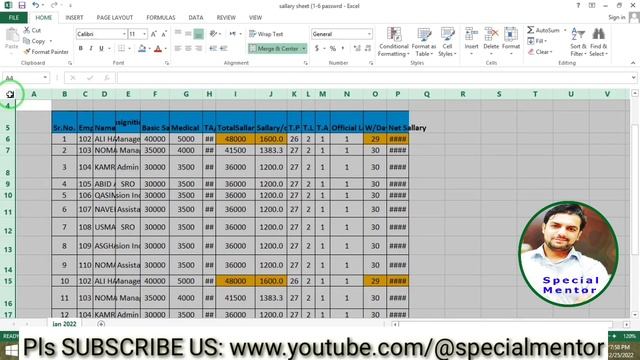Undo the last action
Screen dimensions: 640x360
pos(36,5)
